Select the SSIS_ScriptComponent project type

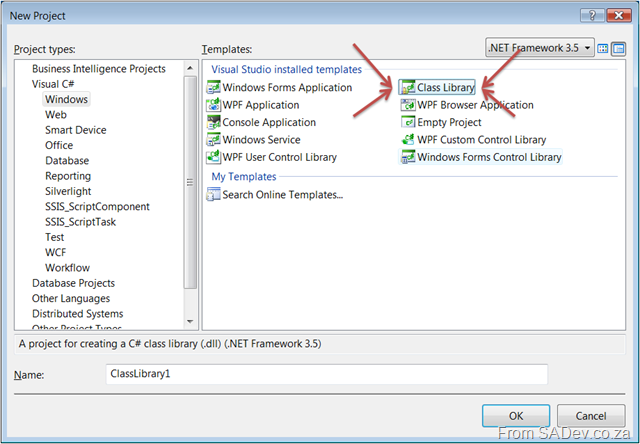click(x=97, y=206)
